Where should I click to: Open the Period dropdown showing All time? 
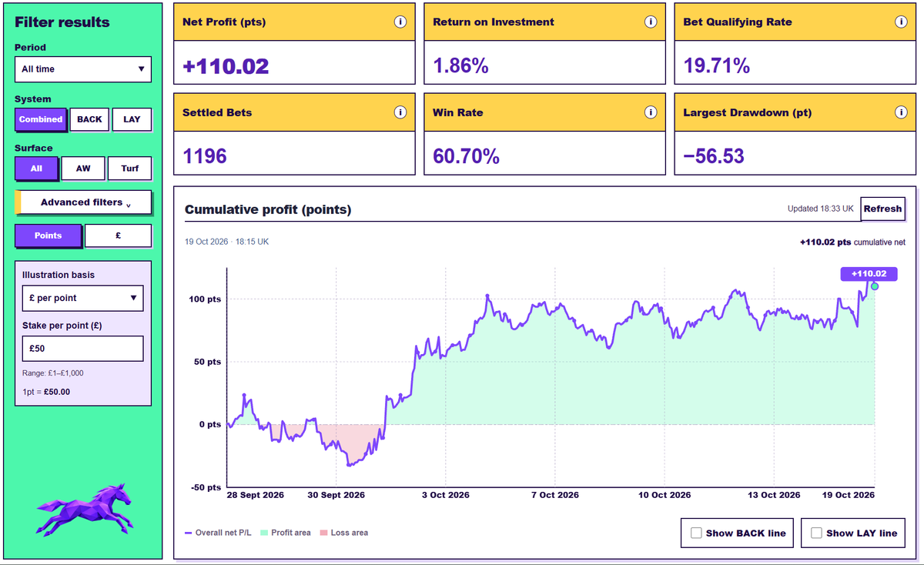tap(83, 69)
